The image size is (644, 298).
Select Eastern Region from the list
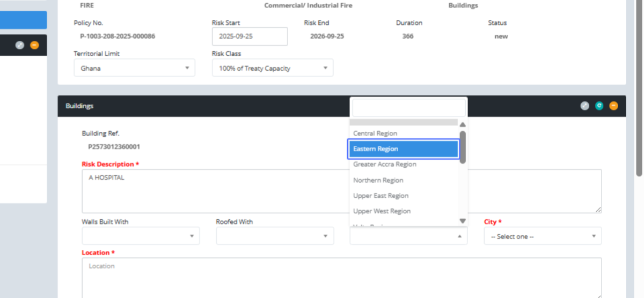tap(403, 149)
